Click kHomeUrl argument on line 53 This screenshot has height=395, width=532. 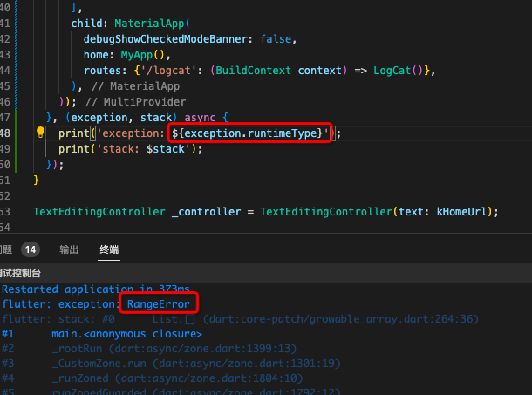point(461,212)
